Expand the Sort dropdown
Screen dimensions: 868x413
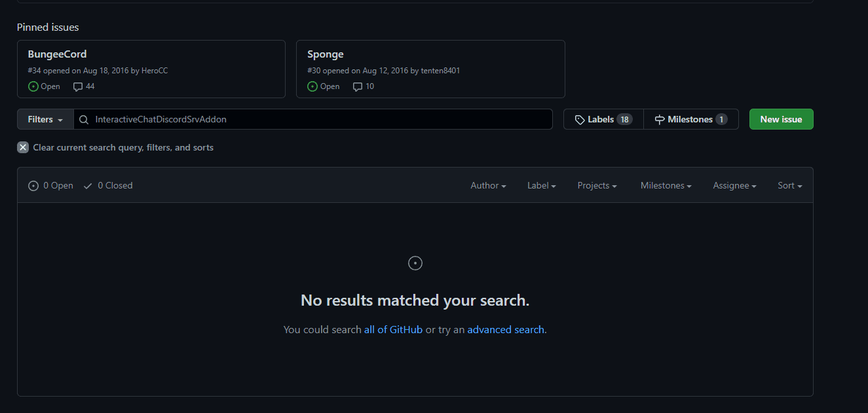pos(789,186)
